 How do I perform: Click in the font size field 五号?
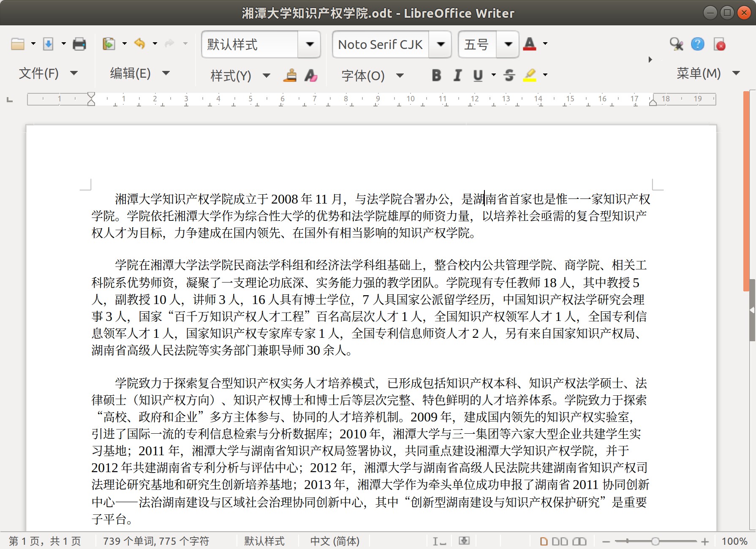(477, 44)
